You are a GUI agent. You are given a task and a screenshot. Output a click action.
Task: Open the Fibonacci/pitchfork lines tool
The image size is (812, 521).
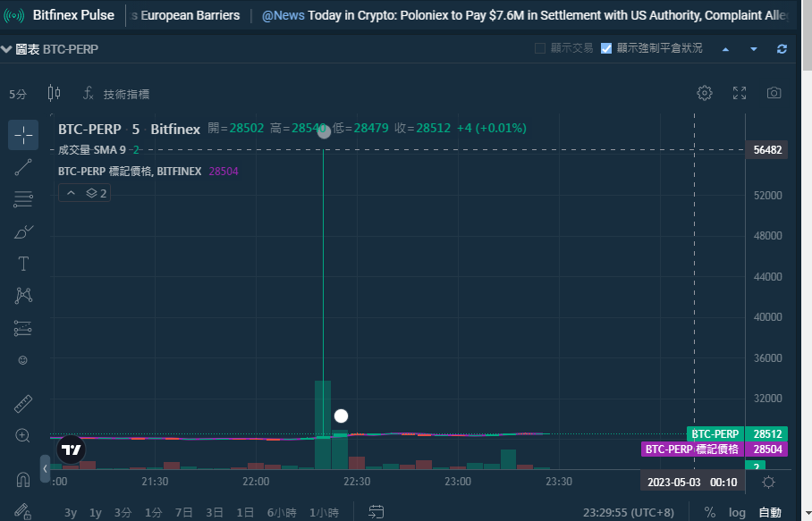tap(23, 199)
